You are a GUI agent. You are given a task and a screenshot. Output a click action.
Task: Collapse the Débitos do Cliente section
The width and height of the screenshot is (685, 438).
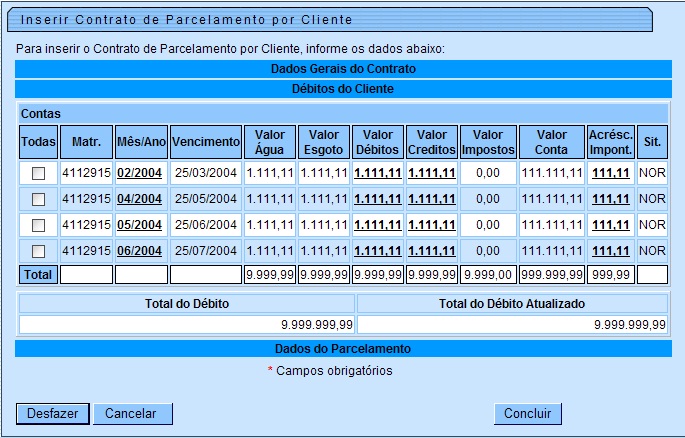[343, 89]
